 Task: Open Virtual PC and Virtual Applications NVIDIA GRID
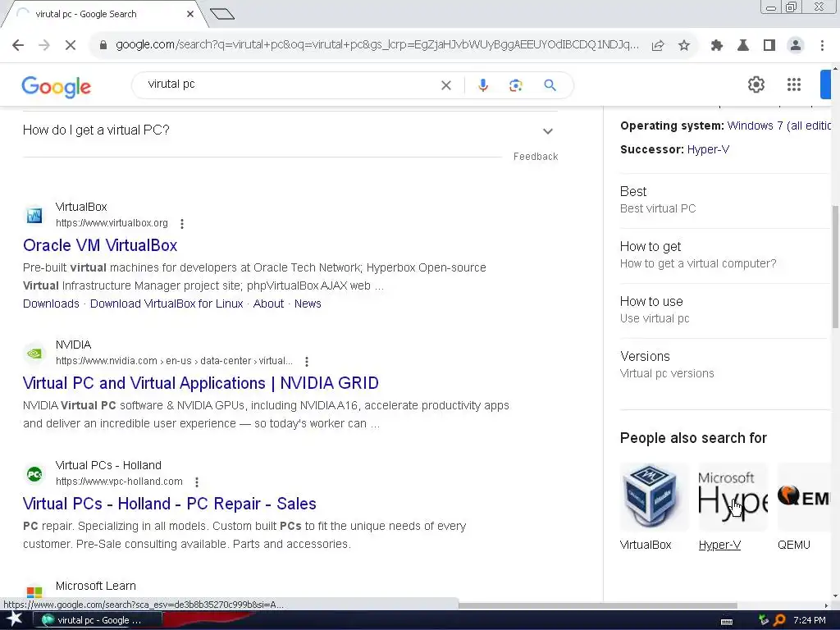(201, 383)
